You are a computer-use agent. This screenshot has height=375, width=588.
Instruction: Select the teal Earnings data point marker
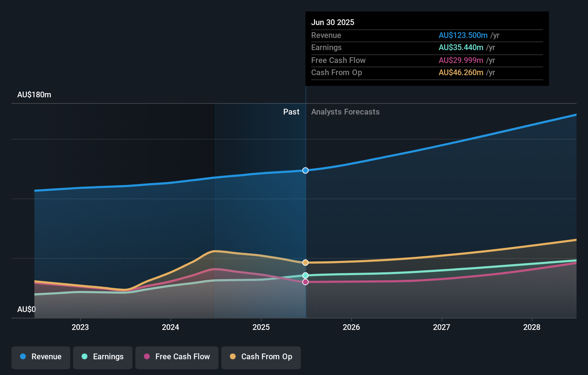(x=305, y=275)
